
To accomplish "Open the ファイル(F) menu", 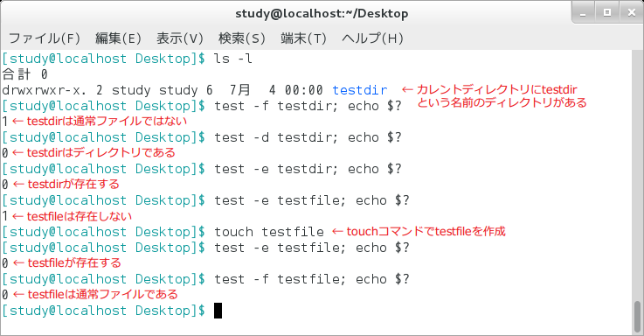I will 45,38.
